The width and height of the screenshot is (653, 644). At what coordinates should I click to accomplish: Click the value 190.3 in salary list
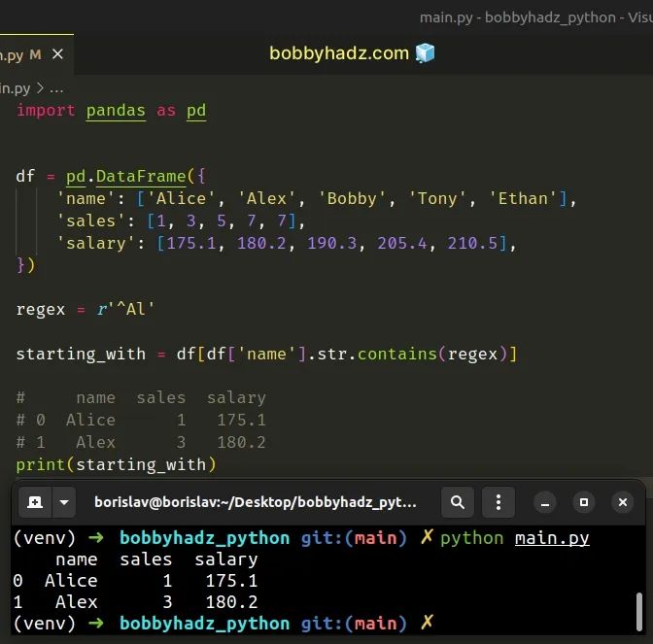click(332, 243)
